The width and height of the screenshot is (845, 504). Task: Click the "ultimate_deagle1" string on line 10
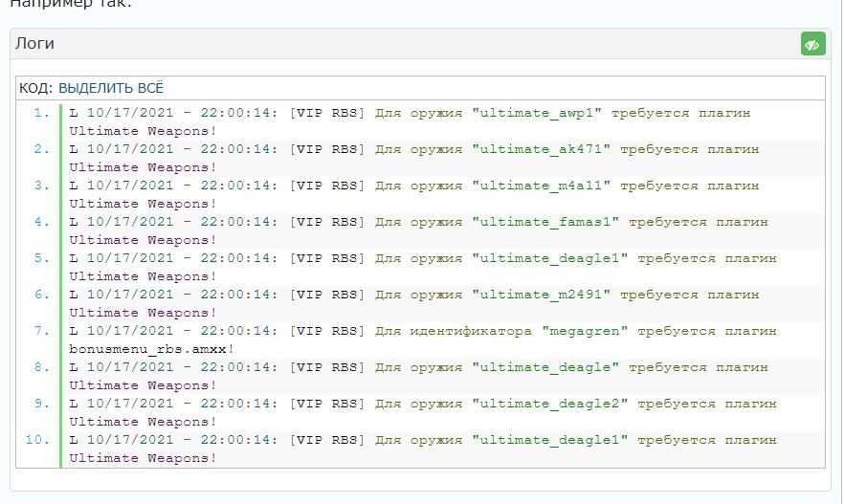click(549, 440)
